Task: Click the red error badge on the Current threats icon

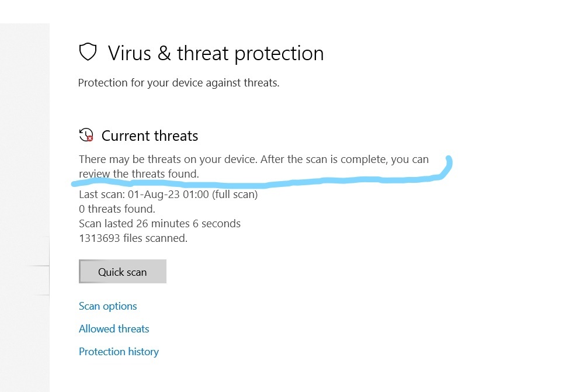Action: click(91, 138)
